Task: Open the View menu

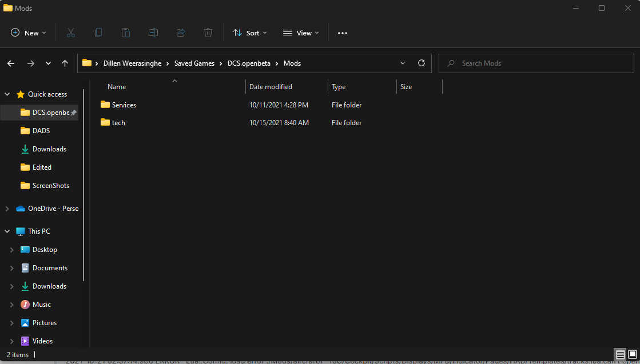Action: click(301, 33)
